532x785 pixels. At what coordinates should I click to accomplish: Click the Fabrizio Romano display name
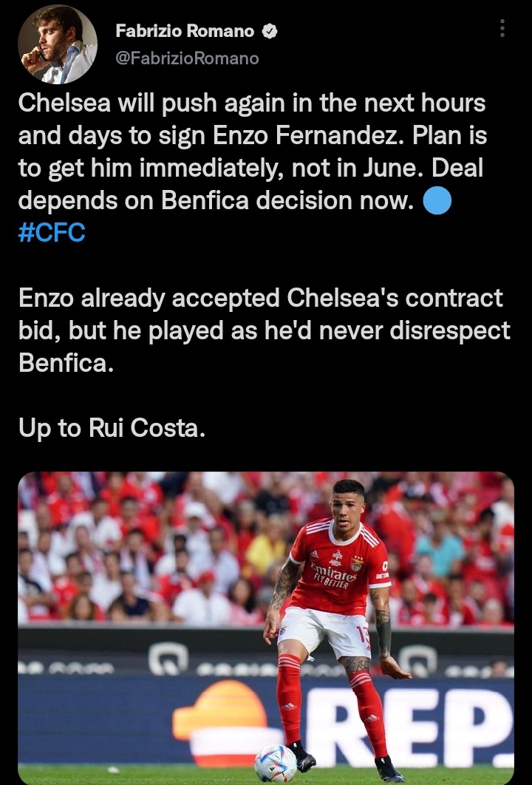pyautogui.click(x=185, y=31)
